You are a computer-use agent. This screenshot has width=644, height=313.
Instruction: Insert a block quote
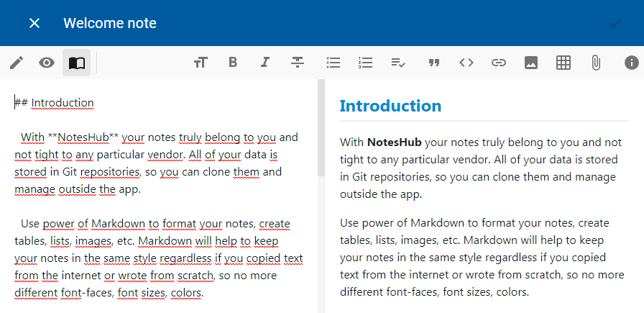pyautogui.click(x=434, y=63)
